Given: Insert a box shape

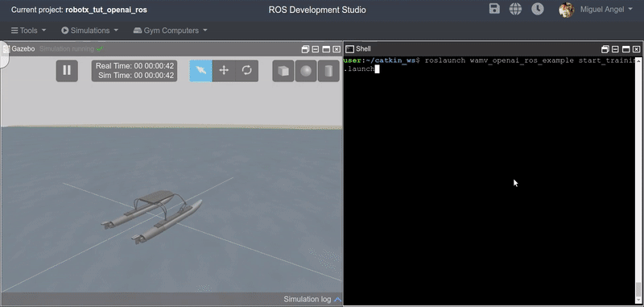Looking at the screenshot, I should point(283,71).
